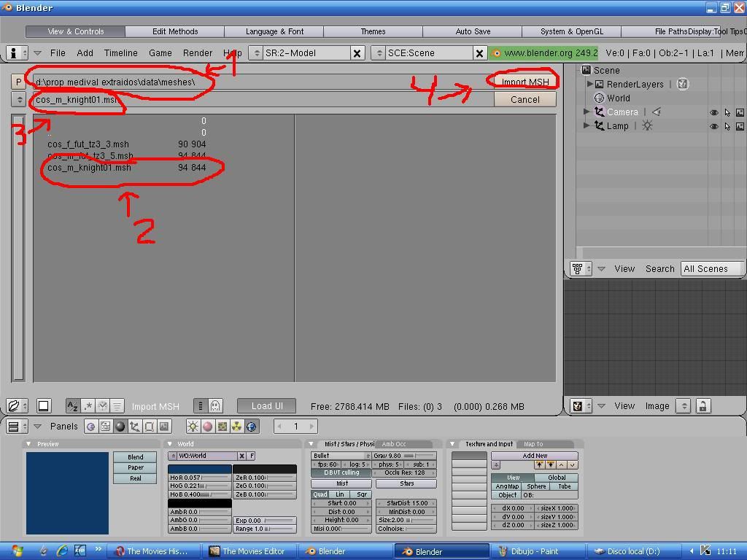Click the RenderLayers data icon in outliner
Viewport: 747px width, 560px height.
683,85
